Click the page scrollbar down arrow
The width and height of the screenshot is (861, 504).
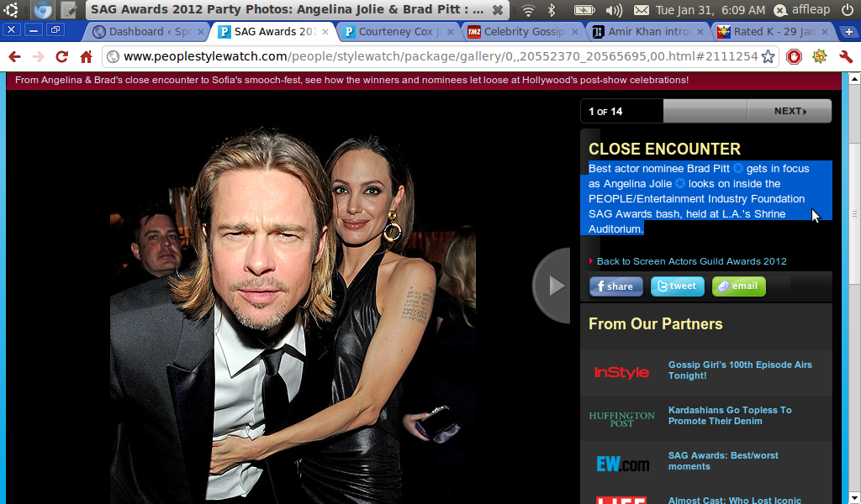[854, 498]
